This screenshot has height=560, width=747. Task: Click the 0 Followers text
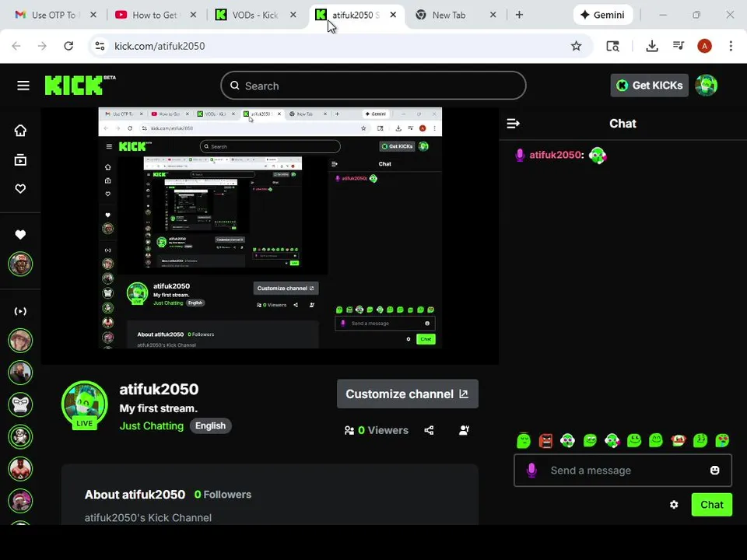click(x=223, y=495)
